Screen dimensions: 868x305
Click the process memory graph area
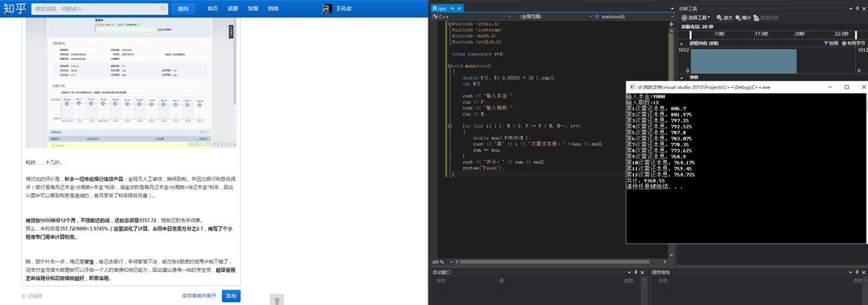point(772,61)
